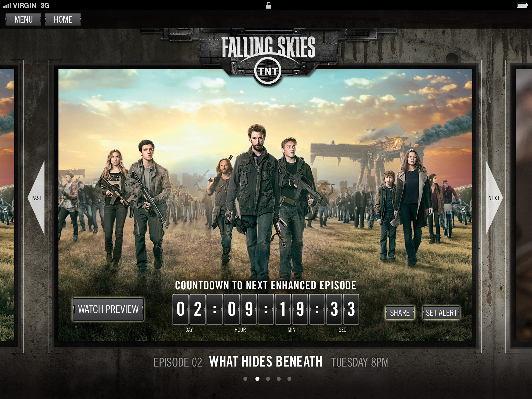The image size is (532, 399).
Task: Tap the What Hides Beneath episode title
Action: point(266,362)
